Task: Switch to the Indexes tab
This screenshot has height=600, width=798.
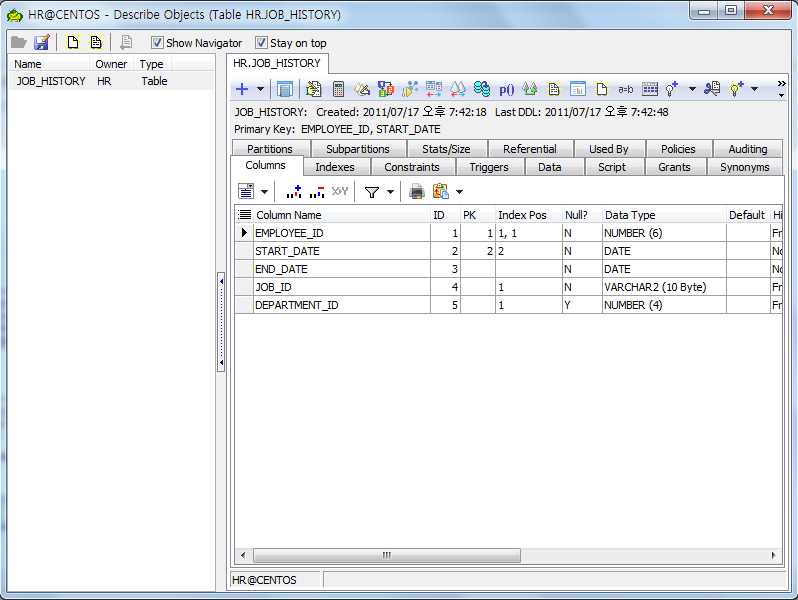Action: [x=335, y=167]
